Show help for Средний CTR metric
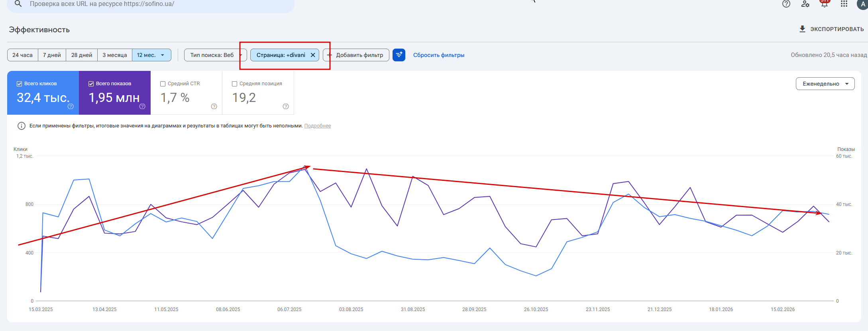This screenshot has width=868, height=331. [x=214, y=106]
